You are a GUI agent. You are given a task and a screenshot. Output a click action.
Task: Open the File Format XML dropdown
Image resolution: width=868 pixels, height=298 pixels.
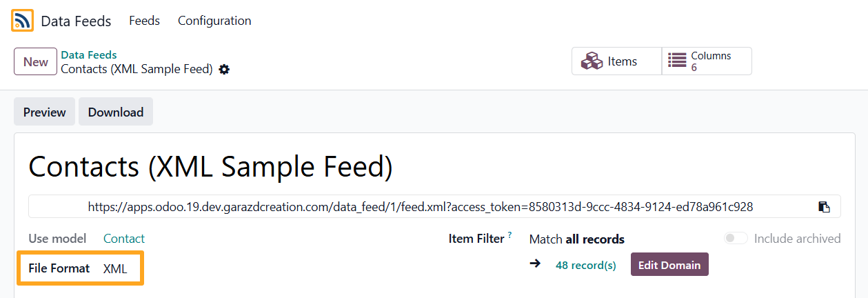click(x=115, y=269)
